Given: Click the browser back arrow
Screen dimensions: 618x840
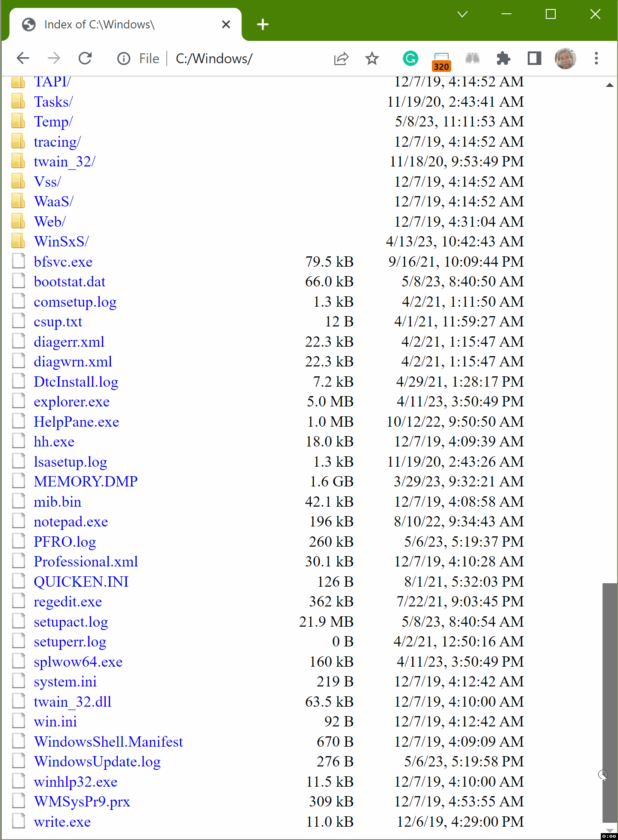Looking at the screenshot, I should tap(23, 58).
